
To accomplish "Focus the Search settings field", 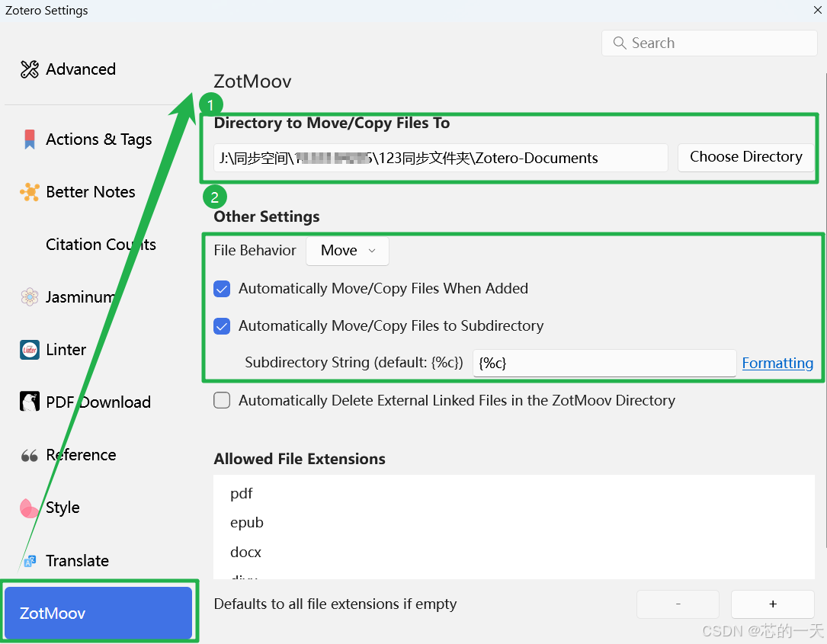I will tap(710, 43).
